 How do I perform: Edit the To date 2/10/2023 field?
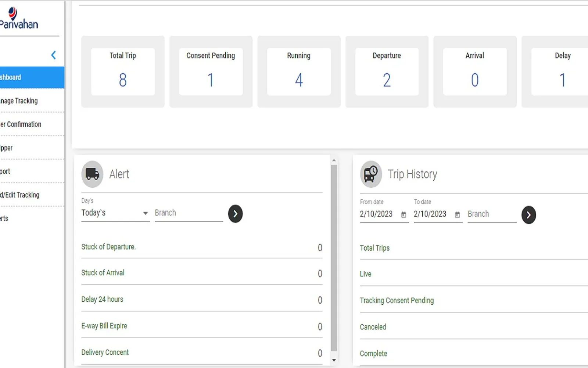tap(430, 214)
